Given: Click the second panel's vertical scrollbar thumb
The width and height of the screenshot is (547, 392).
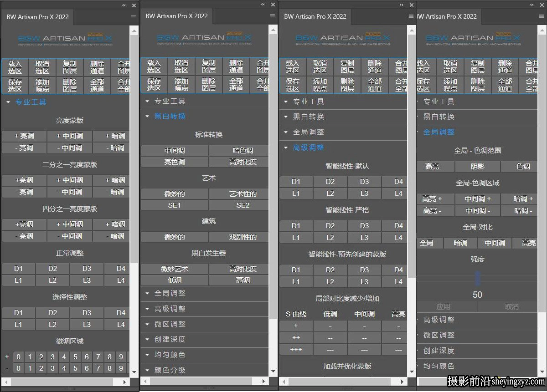Looking at the screenshot, I should point(273,176).
